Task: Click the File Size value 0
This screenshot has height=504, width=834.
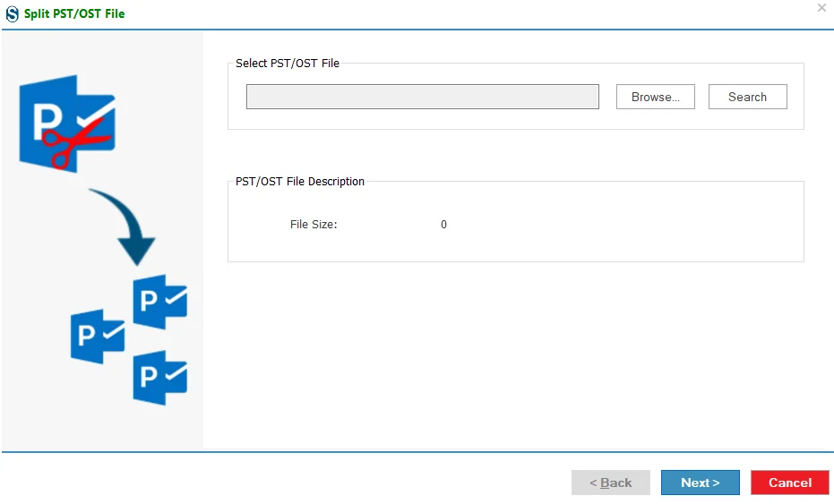Action: (x=443, y=225)
